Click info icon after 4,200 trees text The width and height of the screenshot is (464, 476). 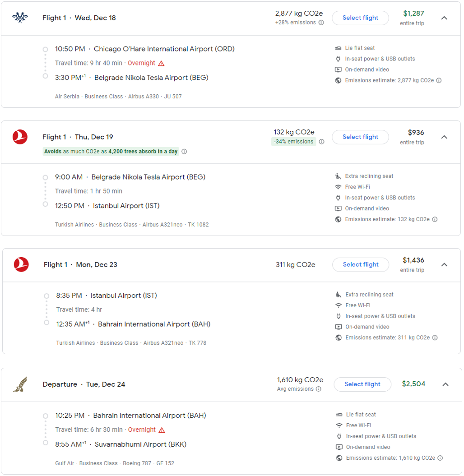tap(184, 152)
